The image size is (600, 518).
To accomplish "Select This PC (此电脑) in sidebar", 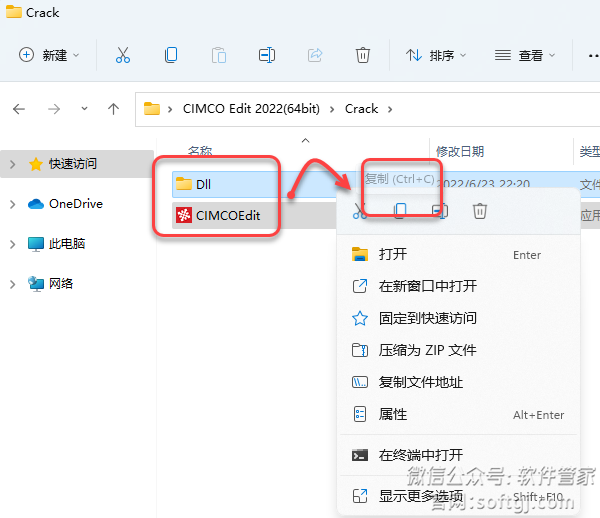I will pos(57,244).
